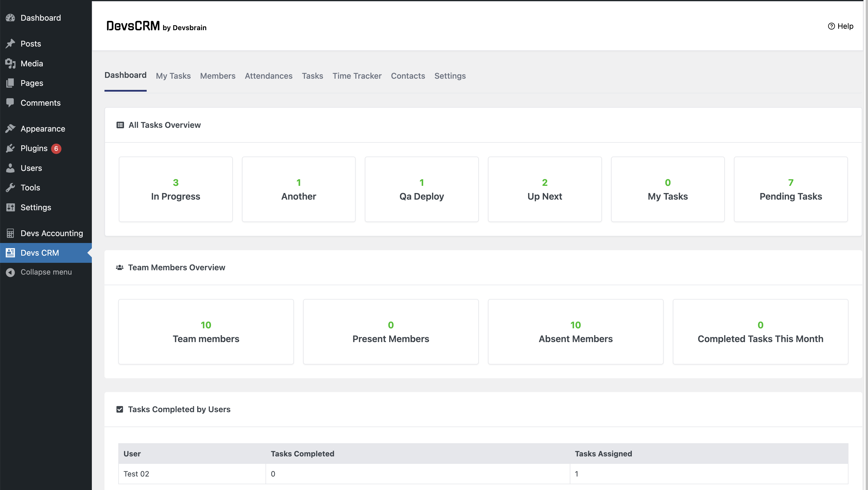Click the Pending Tasks overview card

790,189
